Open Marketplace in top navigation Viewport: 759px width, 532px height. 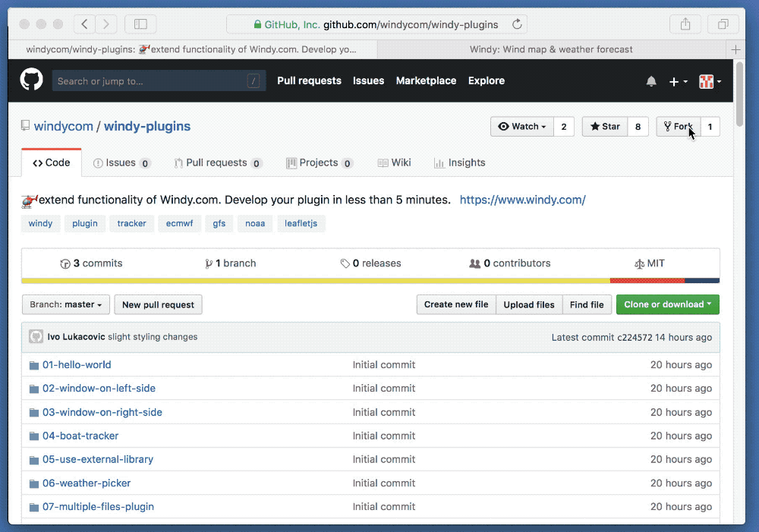[x=426, y=81]
